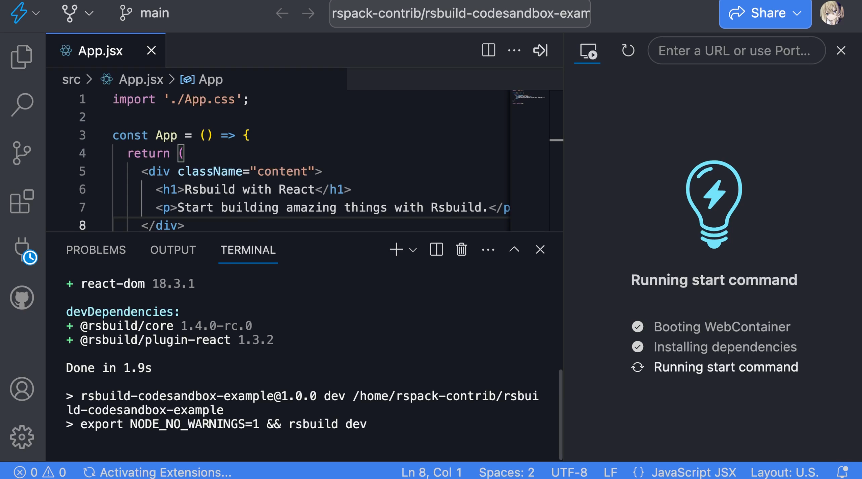Go forward with the right arrow
This screenshot has width=862, height=479.
pos(308,13)
